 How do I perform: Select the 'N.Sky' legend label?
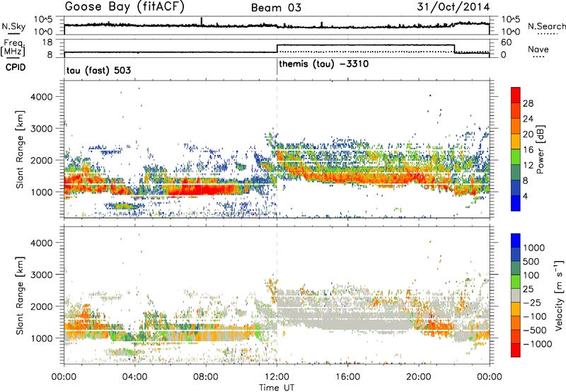(x=13, y=26)
